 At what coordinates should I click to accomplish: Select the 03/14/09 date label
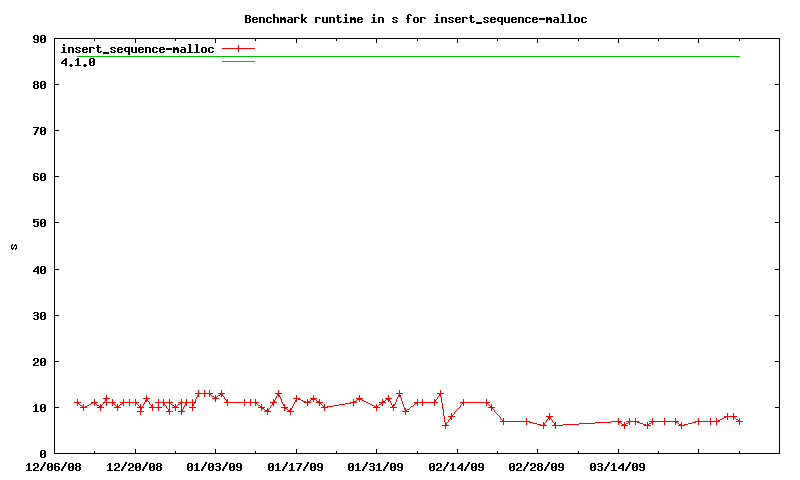pos(618,466)
